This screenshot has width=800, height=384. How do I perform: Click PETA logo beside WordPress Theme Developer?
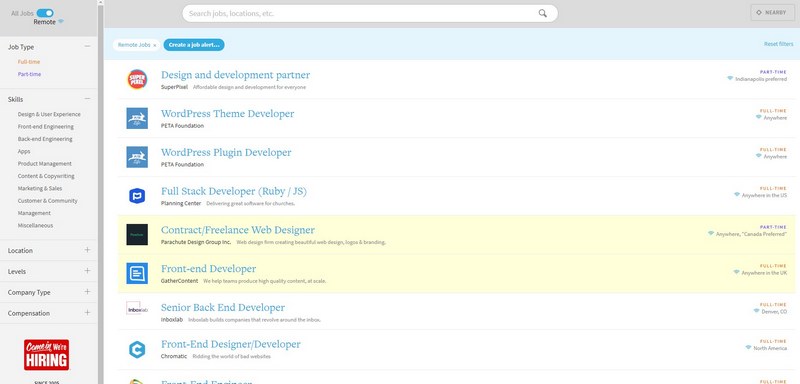point(137,118)
